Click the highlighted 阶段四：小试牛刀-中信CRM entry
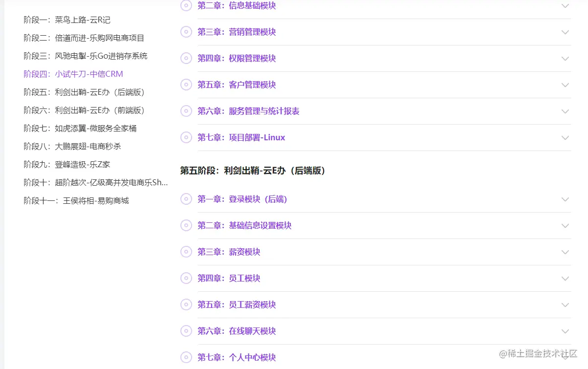The width and height of the screenshot is (588, 369). tap(73, 74)
